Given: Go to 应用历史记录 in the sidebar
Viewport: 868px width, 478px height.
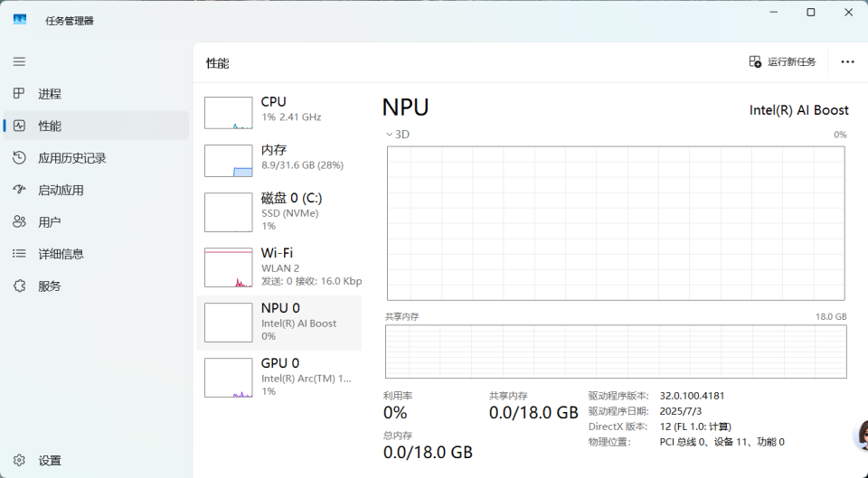Looking at the screenshot, I should pos(72,158).
